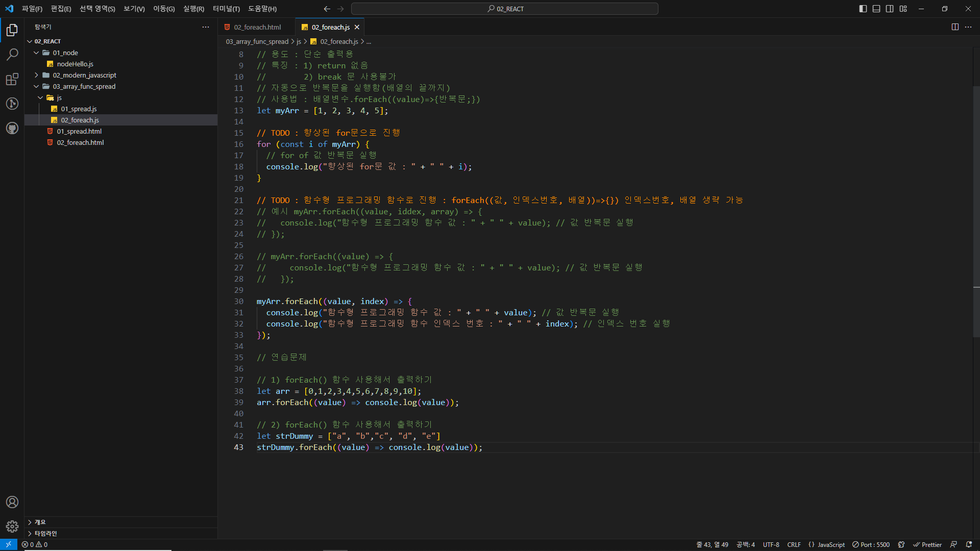
Task: Click the editor vertical scrollbar
Action: pos(976,204)
